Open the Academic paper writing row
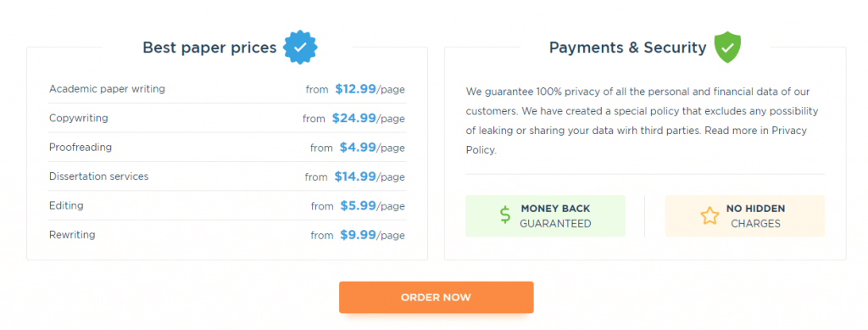 (227, 88)
